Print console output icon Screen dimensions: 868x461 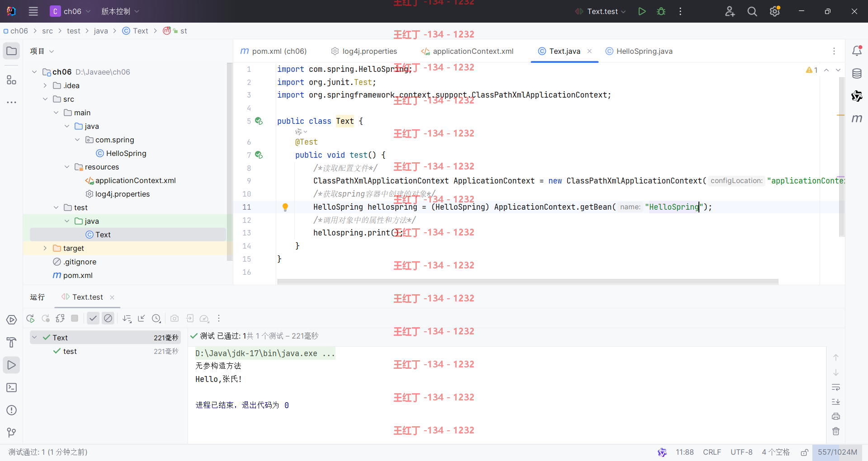(x=836, y=416)
